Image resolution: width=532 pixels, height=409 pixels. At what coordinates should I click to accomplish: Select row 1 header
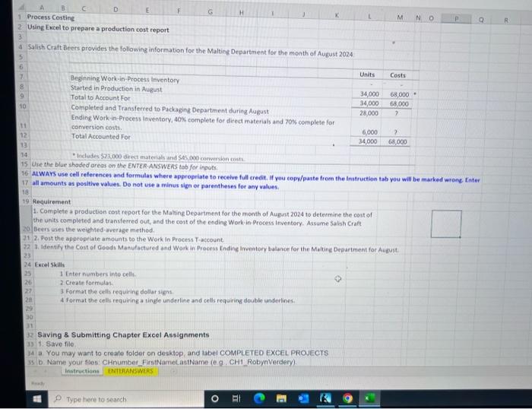coord(20,17)
